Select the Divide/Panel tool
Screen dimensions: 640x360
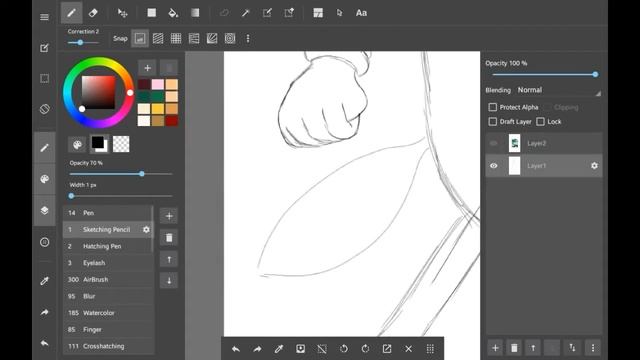(318, 13)
